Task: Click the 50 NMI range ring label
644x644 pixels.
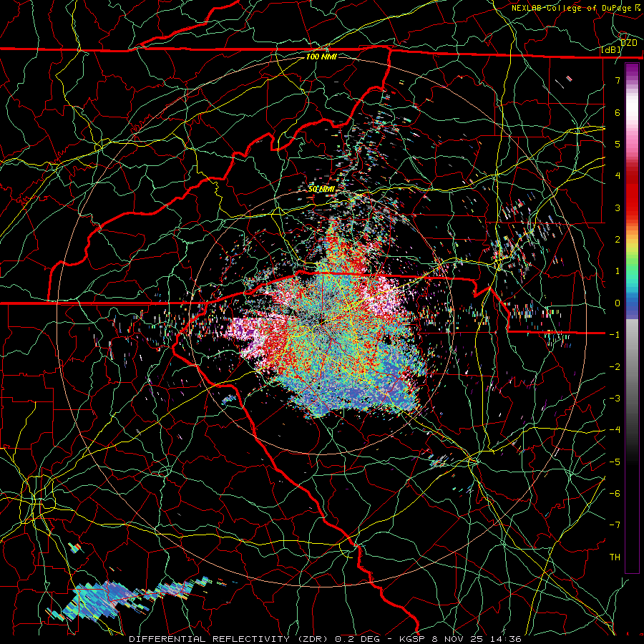Action: [x=321, y=190]
